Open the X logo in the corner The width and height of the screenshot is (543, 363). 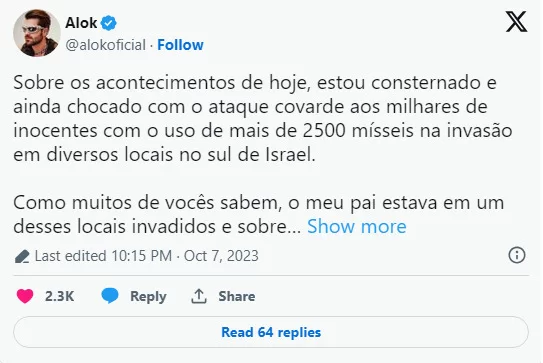tap(516, 21)
